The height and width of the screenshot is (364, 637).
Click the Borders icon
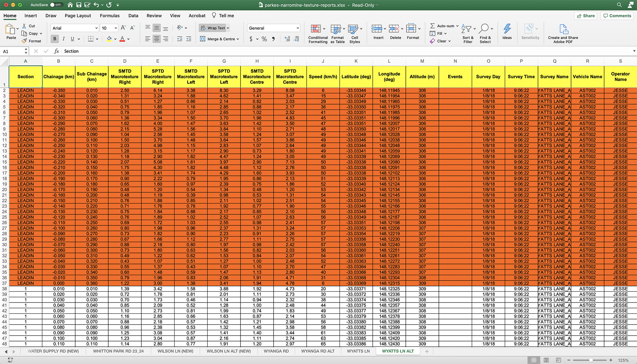coord(91,39)
